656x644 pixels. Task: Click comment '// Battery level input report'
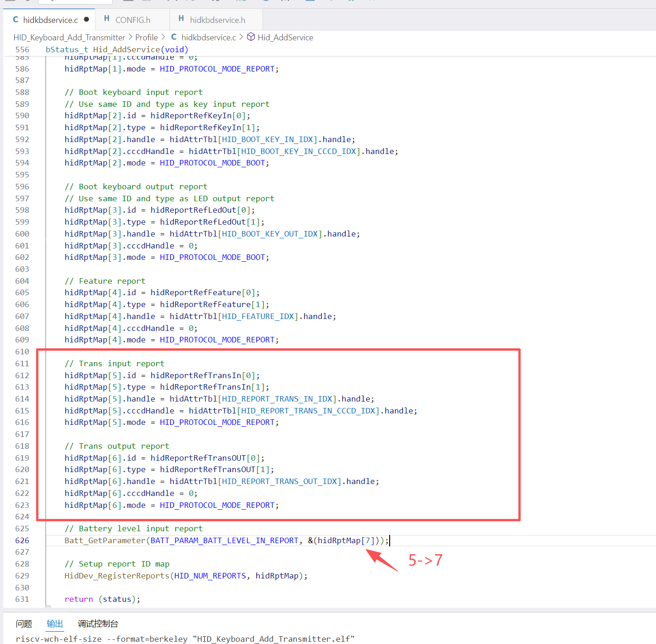pyautogui.click(x=133, y=528)
